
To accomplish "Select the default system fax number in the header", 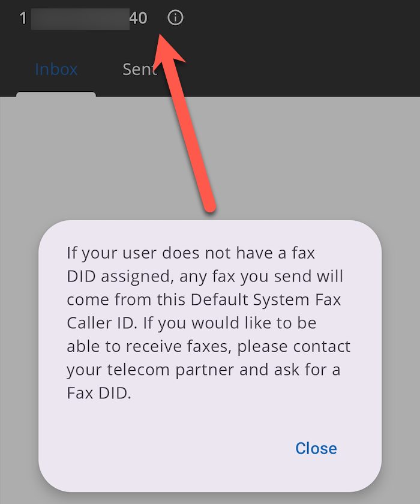I will point(83,18).
